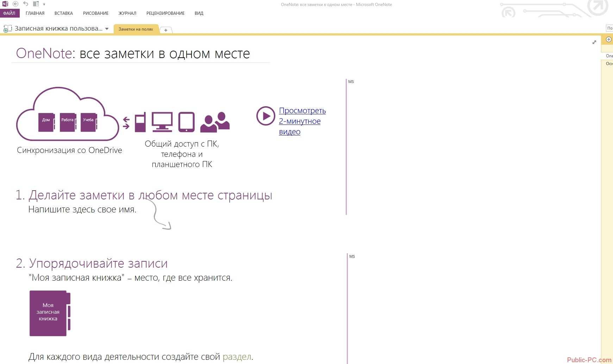Open the ВСТАВКА ribbon tab
The width and height of the screenshot is (613, 364).
tap(64, 13)
